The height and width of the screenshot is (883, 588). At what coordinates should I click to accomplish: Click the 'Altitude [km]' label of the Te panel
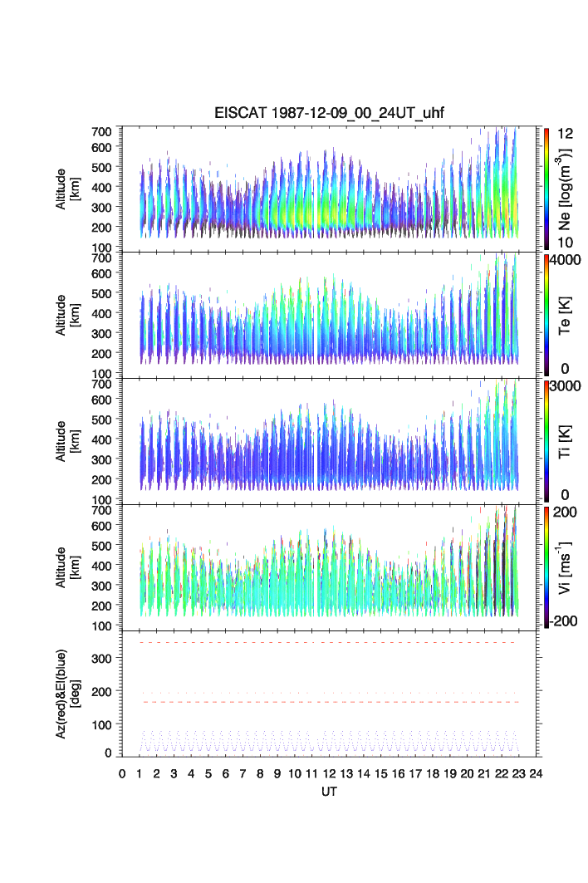point(67,316)
